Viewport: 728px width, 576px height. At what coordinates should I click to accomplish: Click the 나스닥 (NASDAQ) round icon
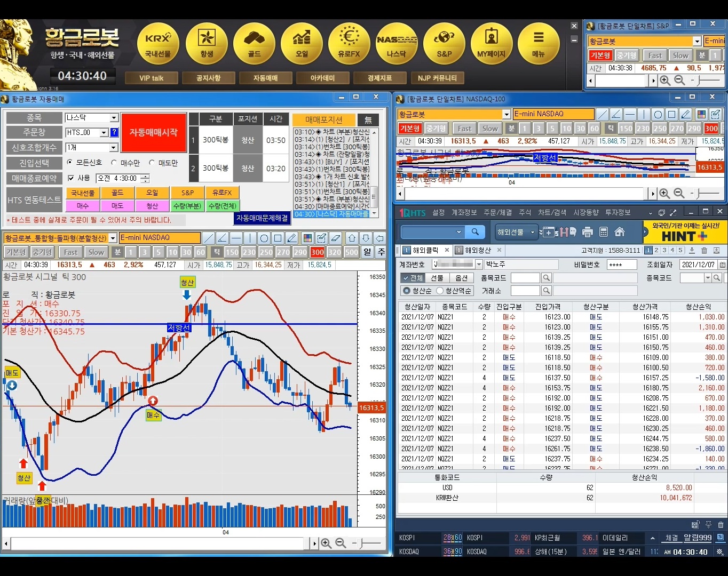point(396,44)
